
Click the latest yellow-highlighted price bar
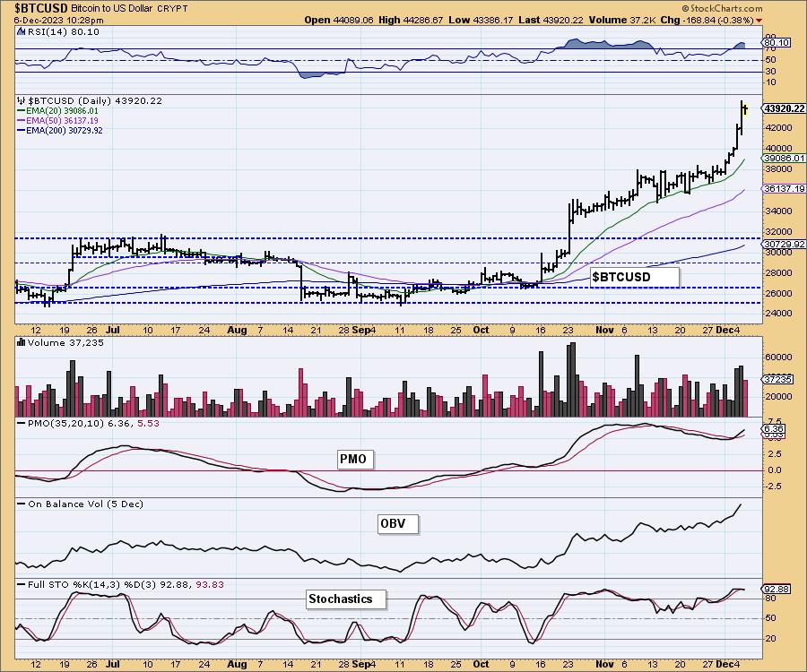coord(745,109)
